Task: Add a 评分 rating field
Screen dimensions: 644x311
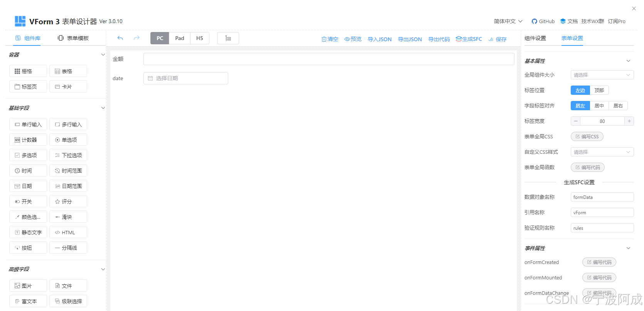Action: (x=68, y=201)
